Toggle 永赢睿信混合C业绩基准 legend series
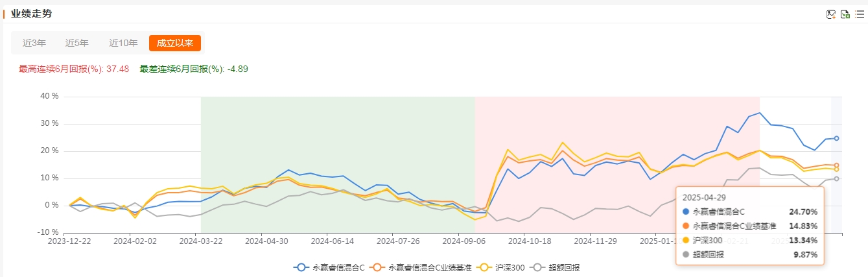The image size is (868, 277). (x=425, y=267)
